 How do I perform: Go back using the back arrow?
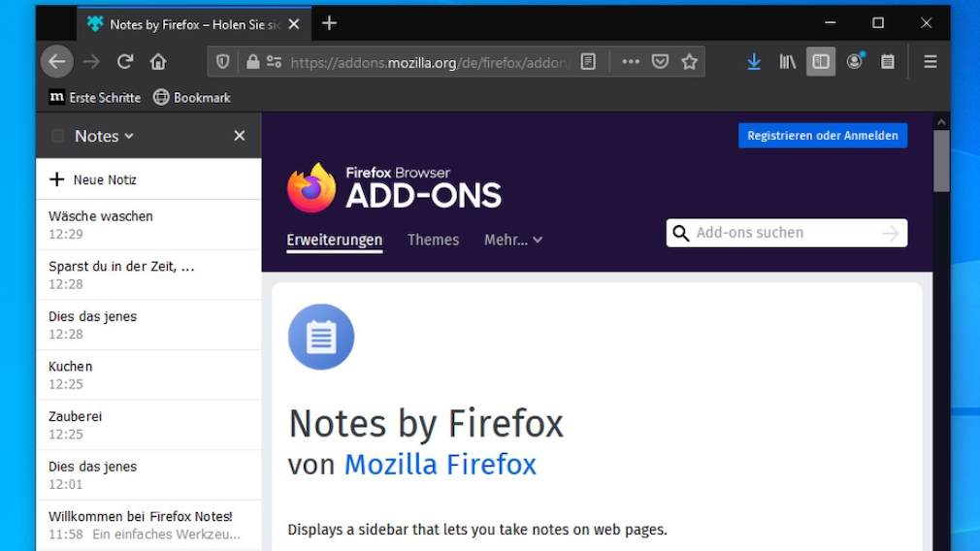[x=57, y=61]
